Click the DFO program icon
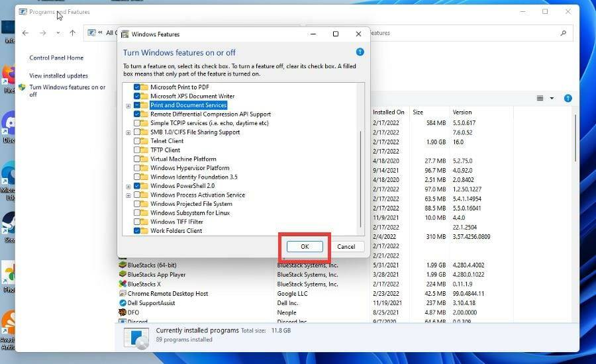Screen dimensions: 596x364 (123, 312)
